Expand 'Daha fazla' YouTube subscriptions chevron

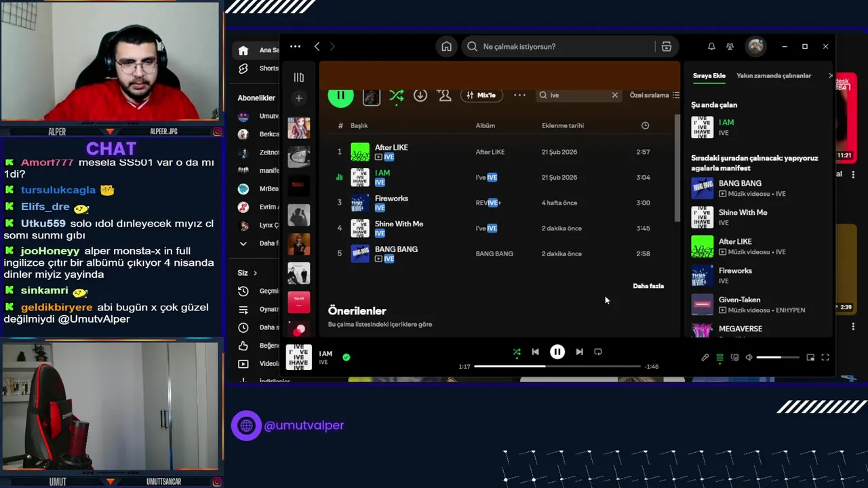[243, 243]
